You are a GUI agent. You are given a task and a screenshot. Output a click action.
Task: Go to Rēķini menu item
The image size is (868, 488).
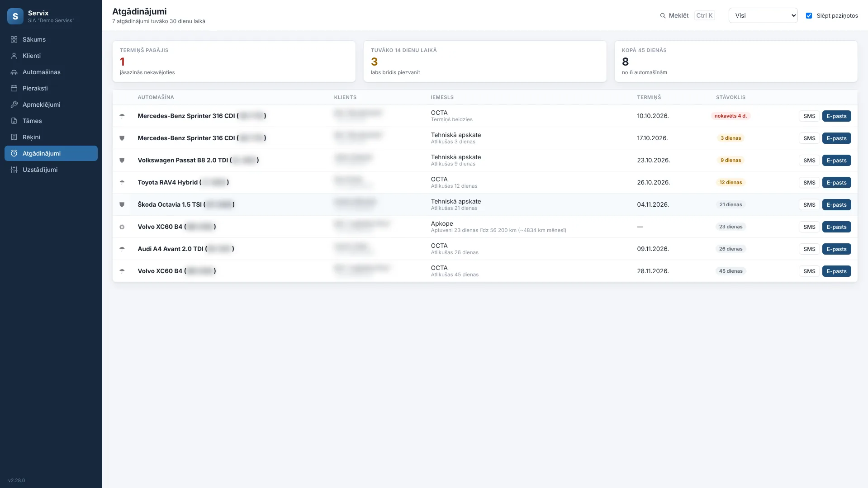(51, 137)
